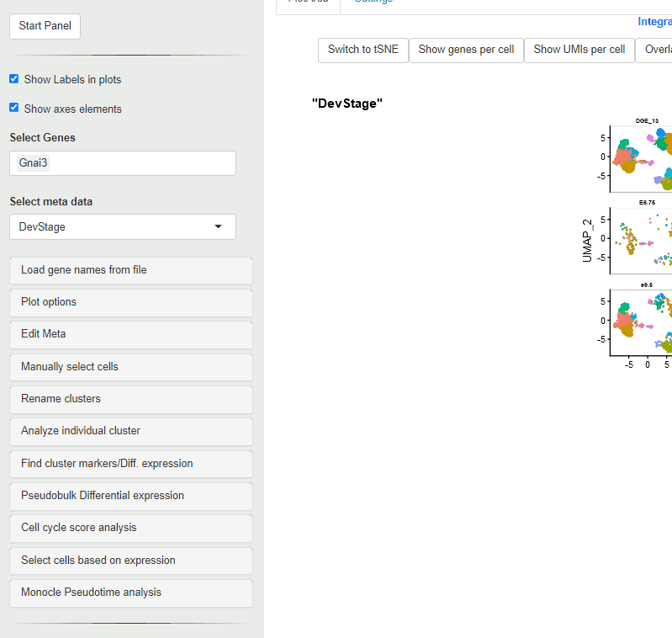The height and width of the screenshot is (638, 672).
Task: Uncheck Show Labels in plots
Action: coord(14,79)
